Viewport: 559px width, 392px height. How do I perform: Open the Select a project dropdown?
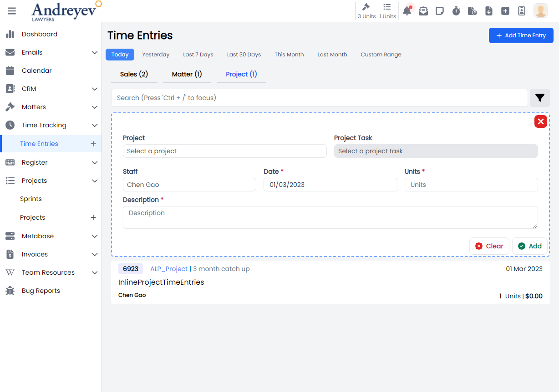pos(224,151)
